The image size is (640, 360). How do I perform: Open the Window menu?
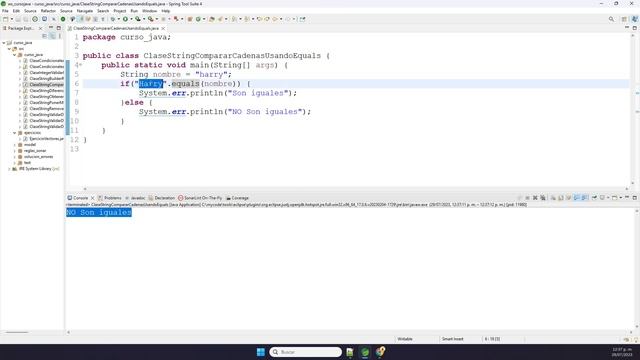pos(149,11)
